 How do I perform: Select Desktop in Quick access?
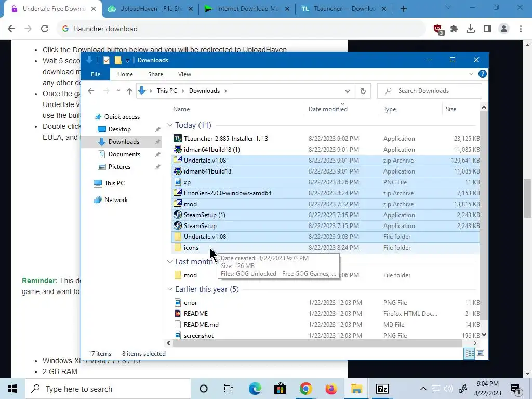coord(119,129)
